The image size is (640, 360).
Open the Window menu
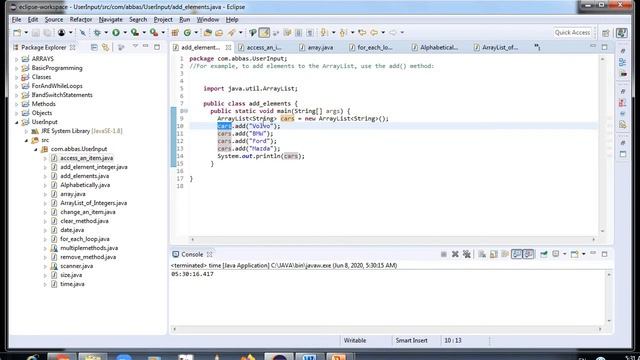[x=208, y=20]
